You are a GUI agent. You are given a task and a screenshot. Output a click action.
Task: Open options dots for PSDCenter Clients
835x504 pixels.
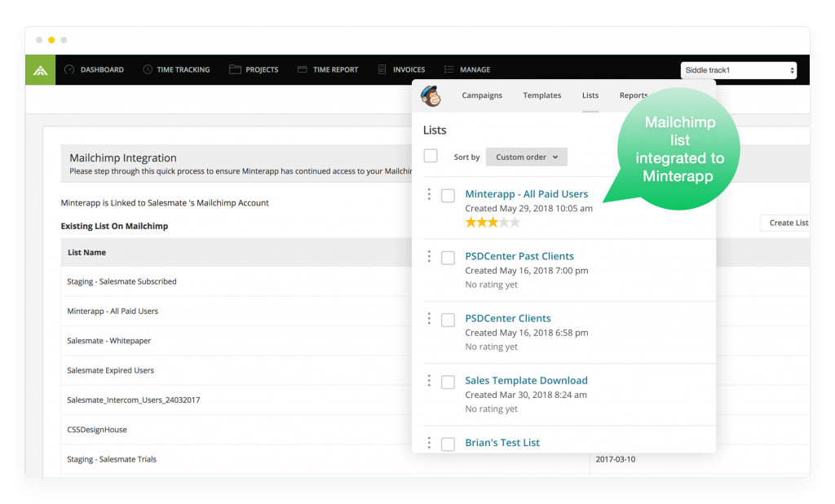pos(429,319)
